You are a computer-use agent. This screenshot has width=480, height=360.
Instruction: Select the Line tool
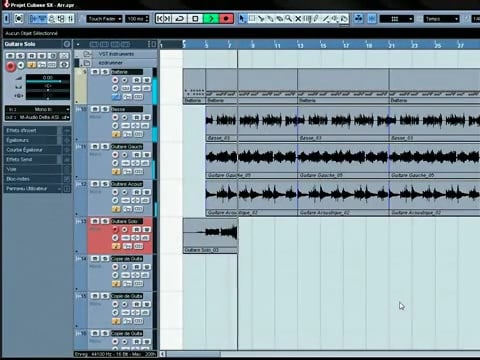(325, 19)
